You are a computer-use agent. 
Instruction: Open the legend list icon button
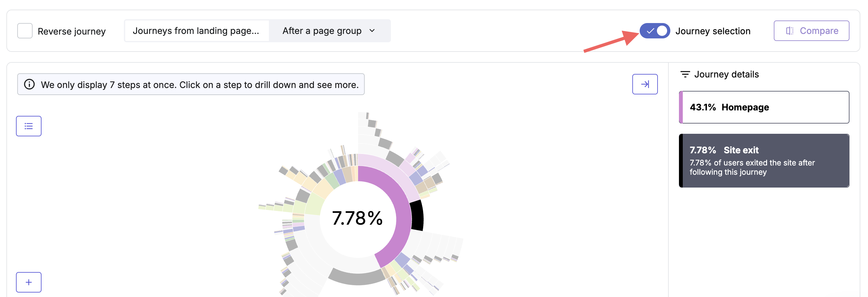pos(29,126)
